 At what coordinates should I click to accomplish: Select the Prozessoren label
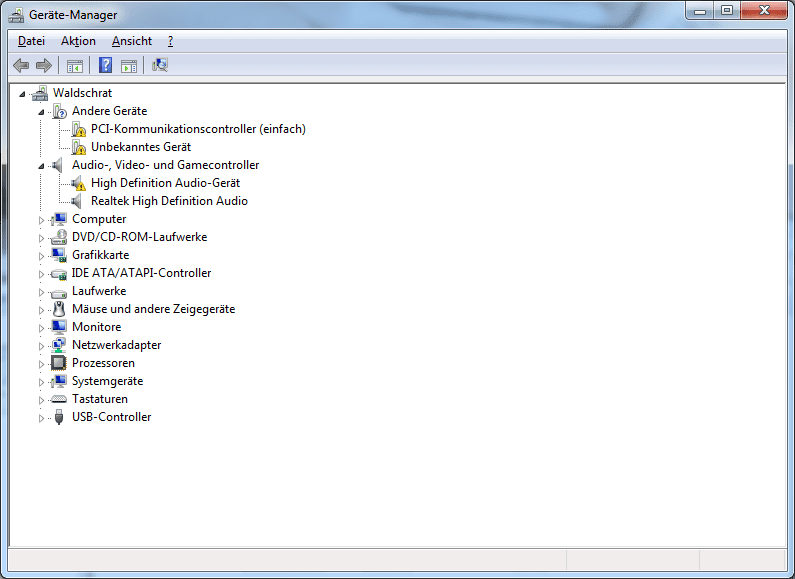(103, 363)
